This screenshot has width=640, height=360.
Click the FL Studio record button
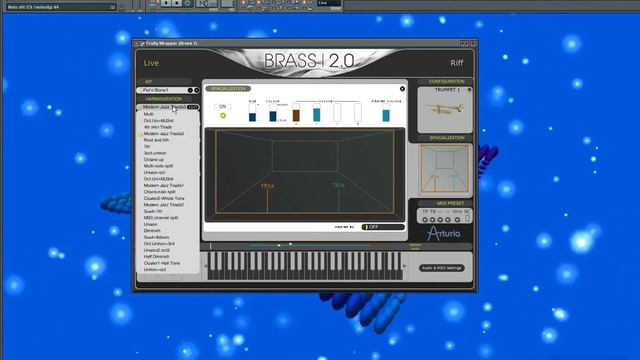pyautogui.click(x=187, y=2)
